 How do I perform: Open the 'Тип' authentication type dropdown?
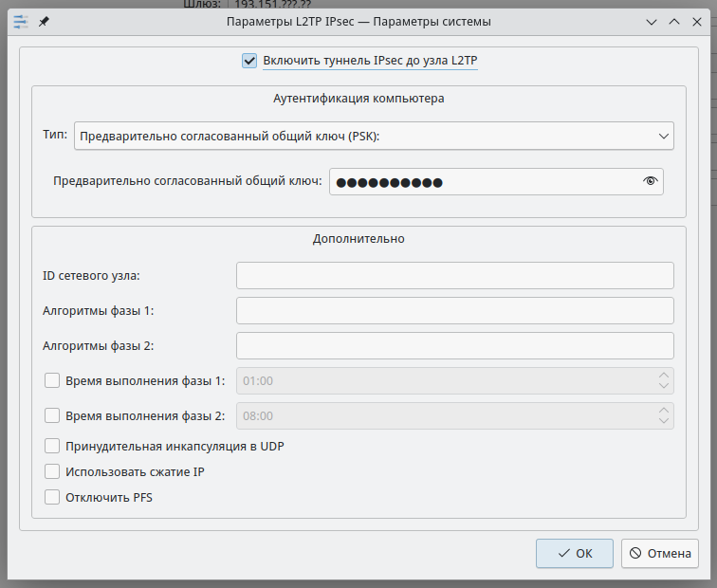click(x=374, y=137)
